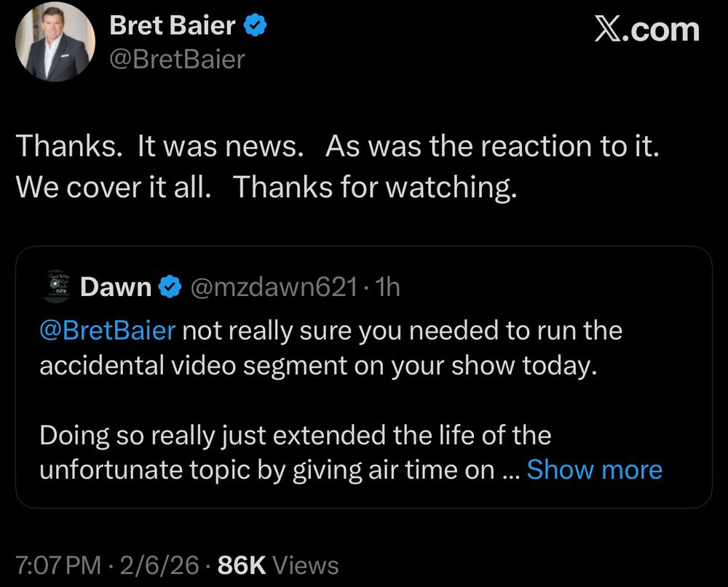This screenshot has width=728, height=587.
Task: Expand quoted post with 'Show more'
Action: pyautogui.click(x=594, y=470)
